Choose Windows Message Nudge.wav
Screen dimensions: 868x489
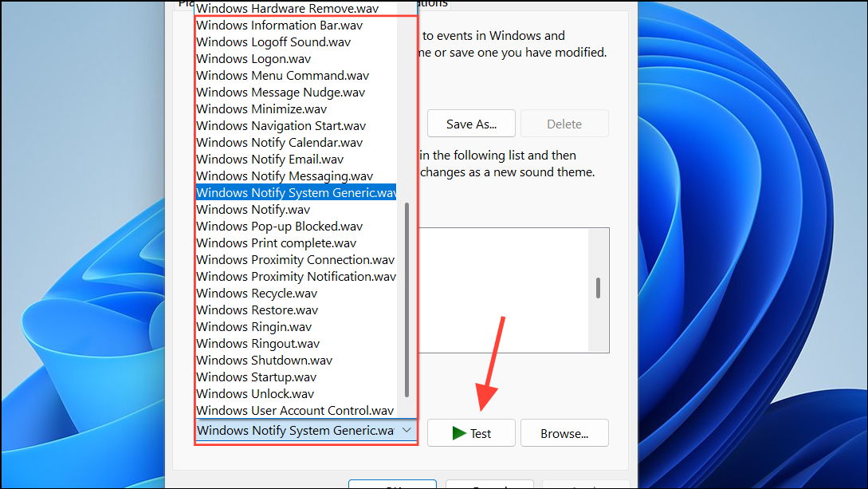[x=297, y=93]
